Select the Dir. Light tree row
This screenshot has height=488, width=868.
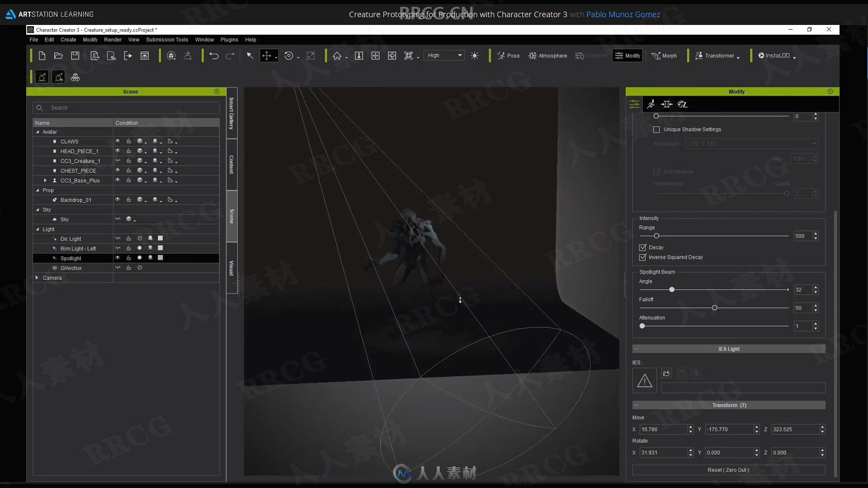click(x=126, y=239)
